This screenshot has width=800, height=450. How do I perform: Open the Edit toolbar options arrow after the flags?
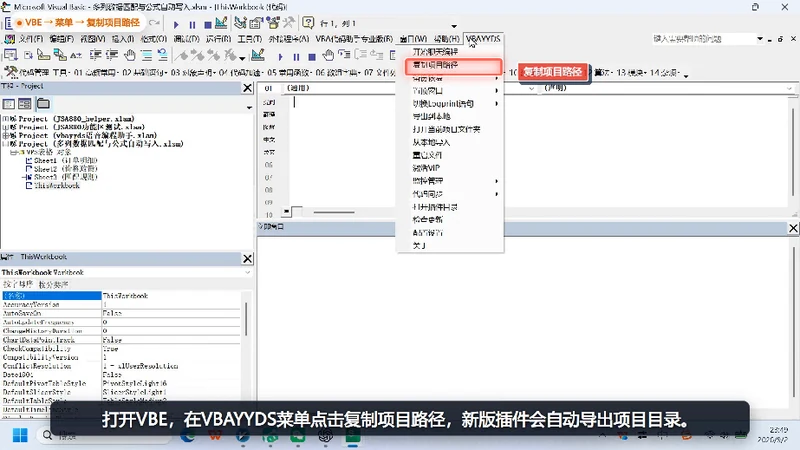(x=242, y=57)
